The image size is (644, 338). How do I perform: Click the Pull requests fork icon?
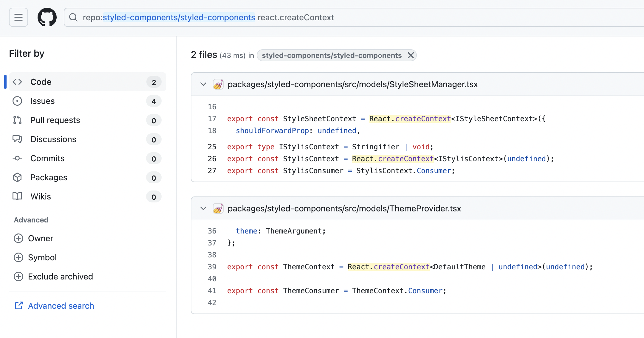coord(17,120)
